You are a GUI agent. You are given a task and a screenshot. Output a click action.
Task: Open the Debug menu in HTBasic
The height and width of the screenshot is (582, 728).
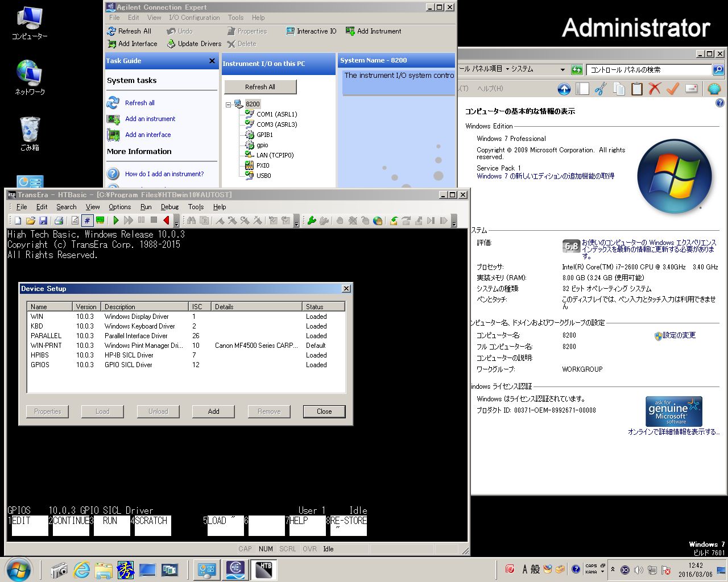click(x=169, y=207)
